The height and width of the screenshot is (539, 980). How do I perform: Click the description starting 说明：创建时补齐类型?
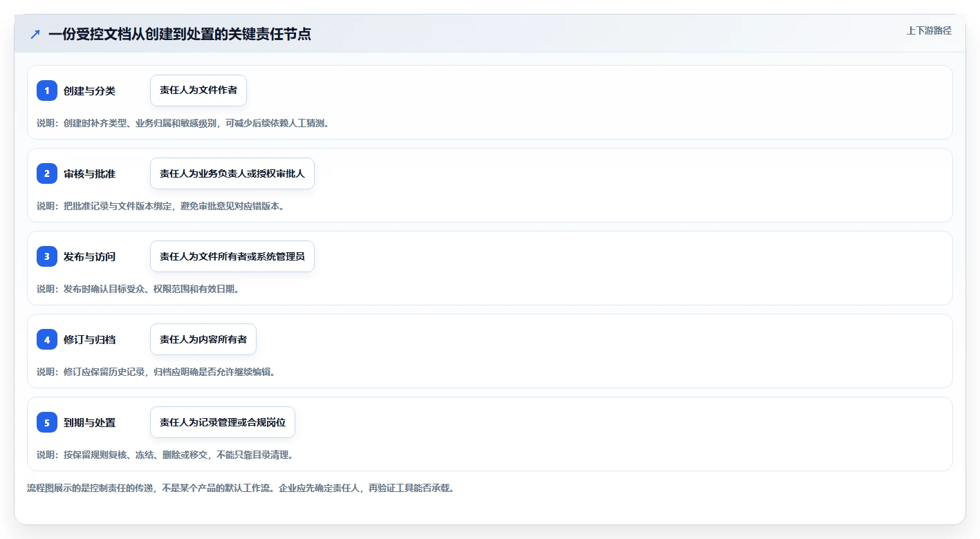184,123
